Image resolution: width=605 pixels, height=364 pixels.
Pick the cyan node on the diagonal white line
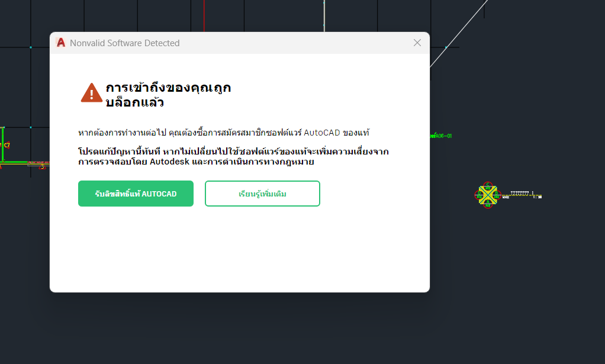(446, 47)
